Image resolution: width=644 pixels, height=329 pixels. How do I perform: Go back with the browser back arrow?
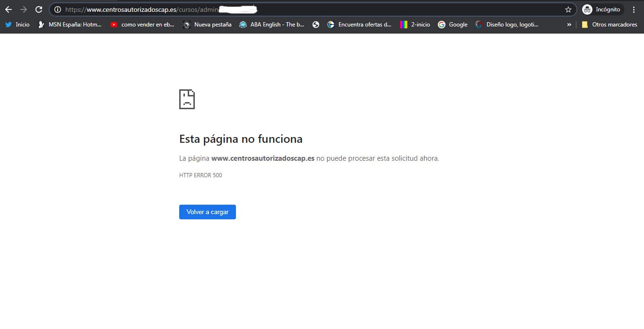click(9, 9)
